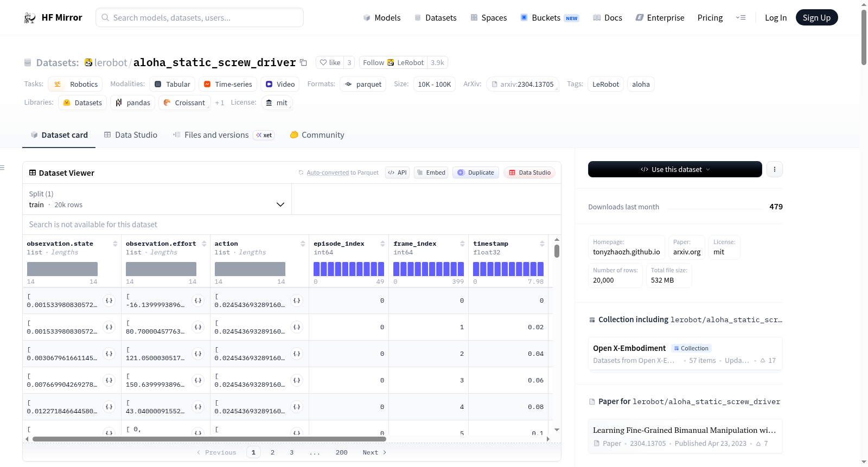Click the HF Mirror logo icon
This screenshot has height=467, width=868.
point(30,18)
